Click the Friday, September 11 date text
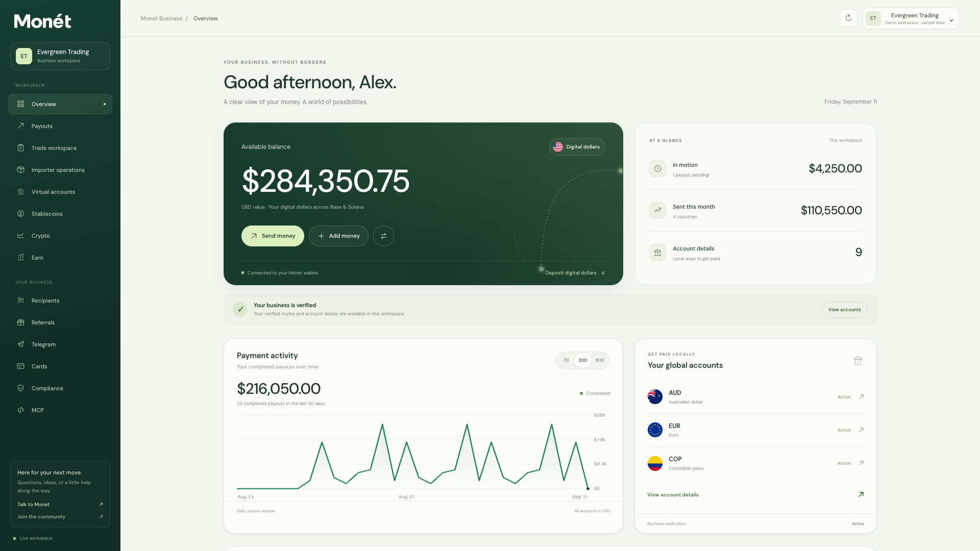Viewport: 980px width, 551px height. [850, 102]
